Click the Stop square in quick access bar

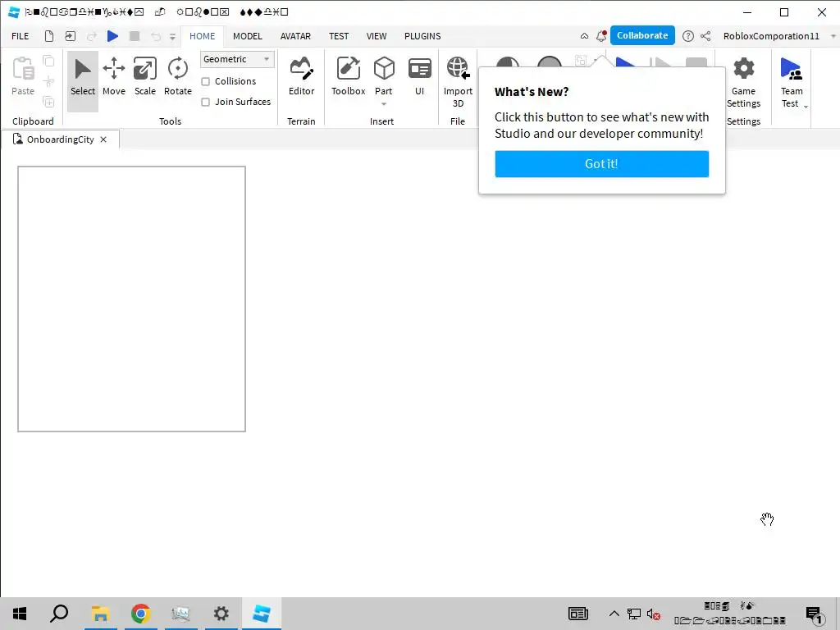click(x=135, y=36)
